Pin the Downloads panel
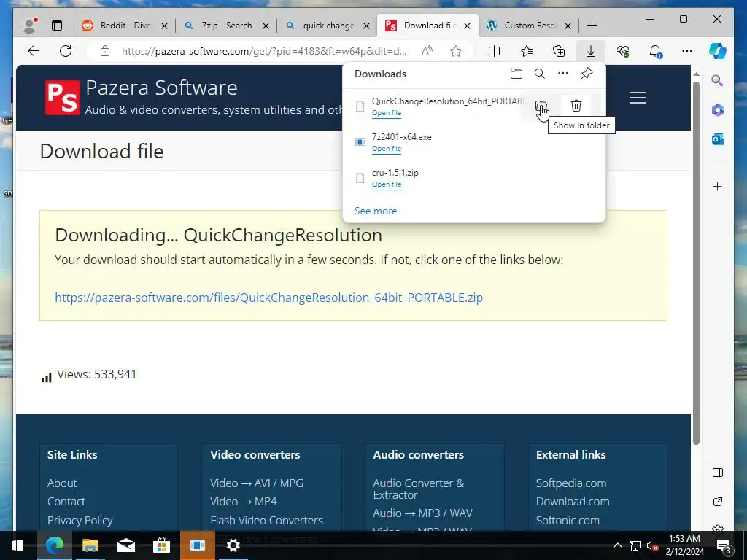The height and width of the screenshot is (560, 747). pyautogui.click(x=587, y=74)
